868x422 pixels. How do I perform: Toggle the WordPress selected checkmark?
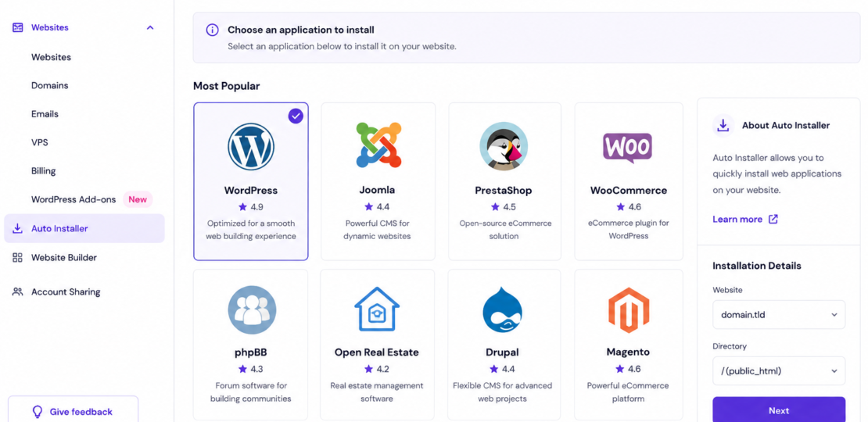pos(296,116)
